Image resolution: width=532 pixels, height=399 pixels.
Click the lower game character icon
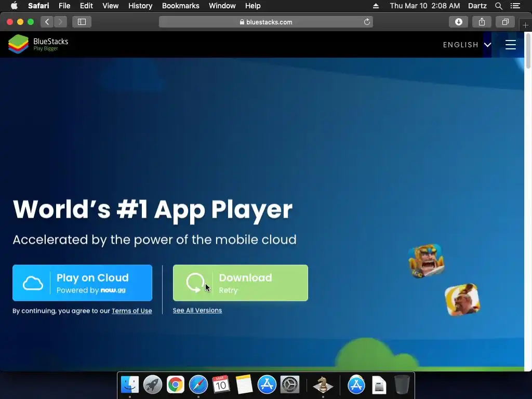(462, 300)
